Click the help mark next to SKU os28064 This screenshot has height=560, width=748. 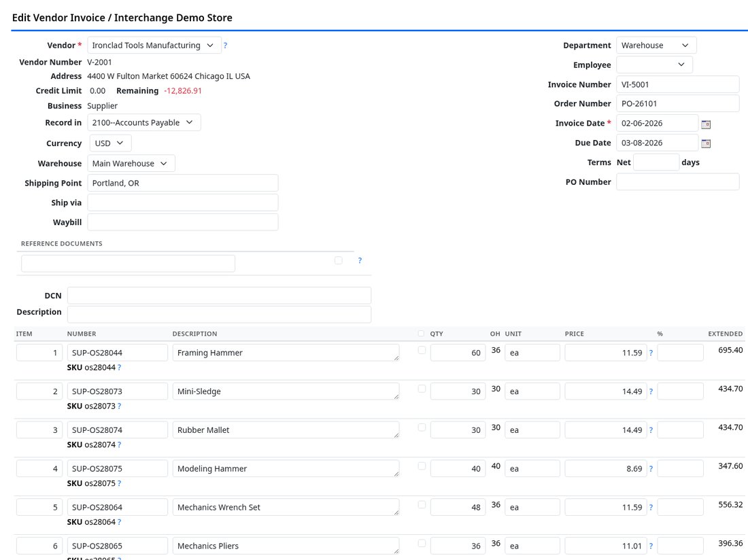coord(119,522)
